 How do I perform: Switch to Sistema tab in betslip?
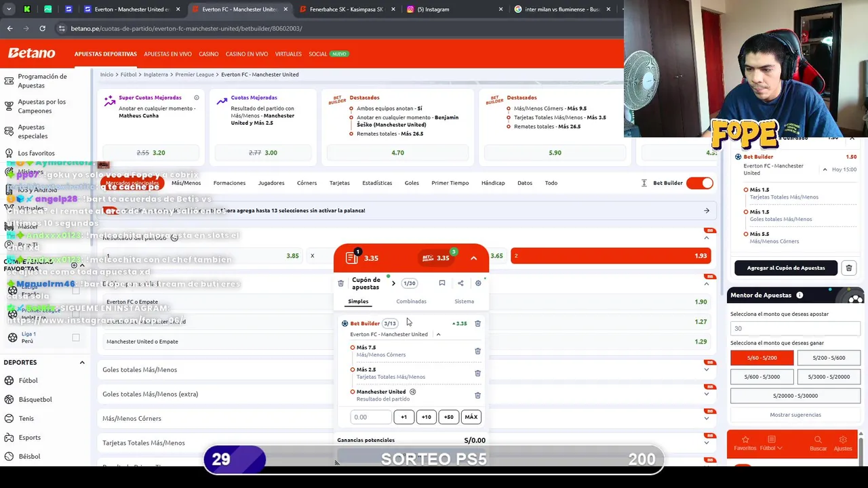tap(464, 302)
